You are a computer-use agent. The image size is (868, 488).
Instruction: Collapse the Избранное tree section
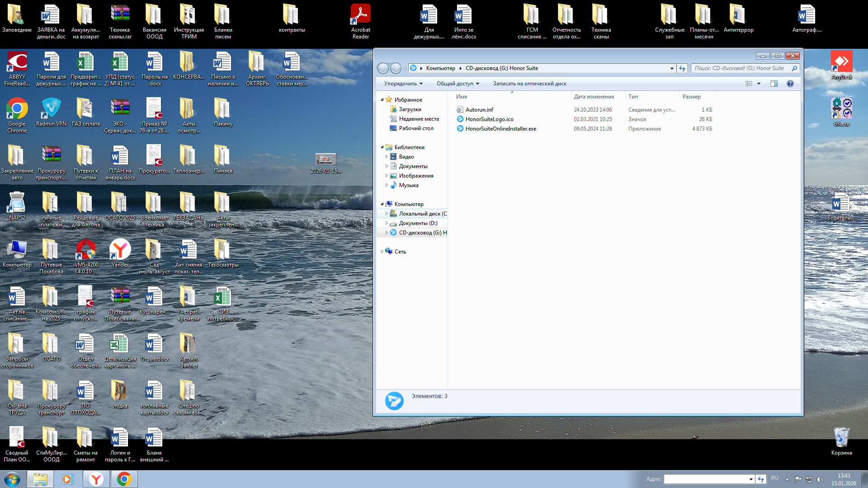coord(382,100)
